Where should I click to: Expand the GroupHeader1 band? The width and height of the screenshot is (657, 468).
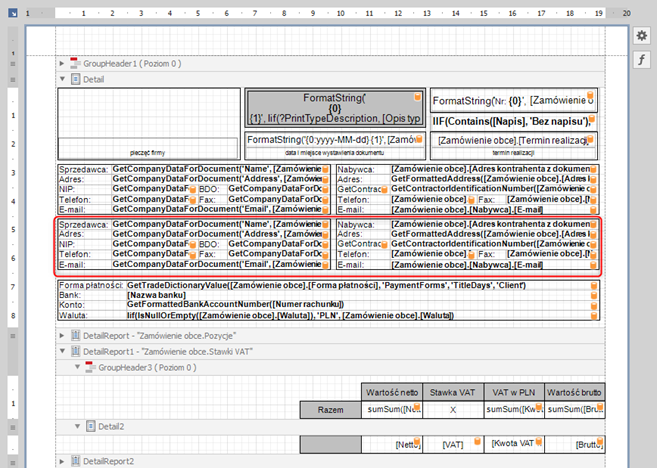point(62,63)
